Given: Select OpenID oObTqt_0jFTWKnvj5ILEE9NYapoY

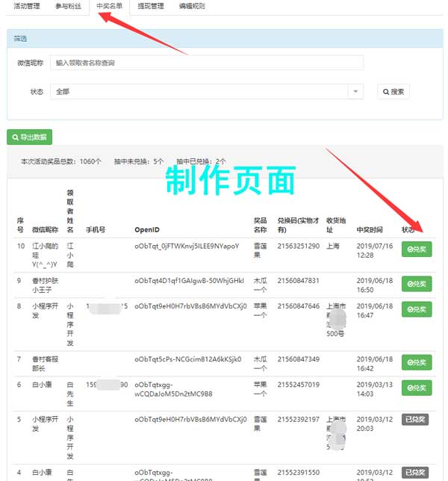Looking at the screenshot, I should point(187,246).
